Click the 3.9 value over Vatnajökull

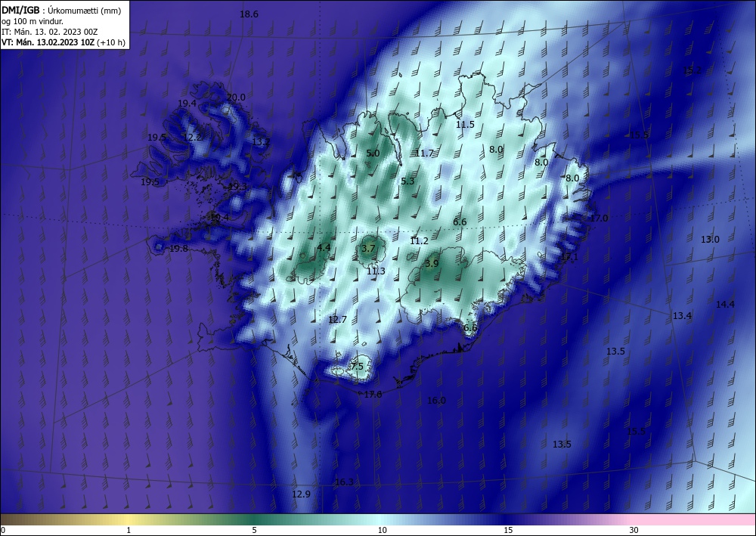pos(432,264)
